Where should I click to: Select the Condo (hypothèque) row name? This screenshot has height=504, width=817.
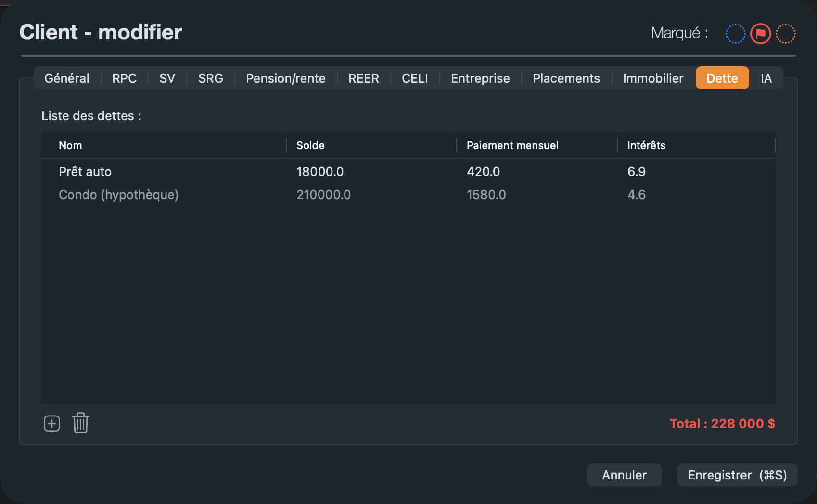pyautogui.click(x=118, y=195)
